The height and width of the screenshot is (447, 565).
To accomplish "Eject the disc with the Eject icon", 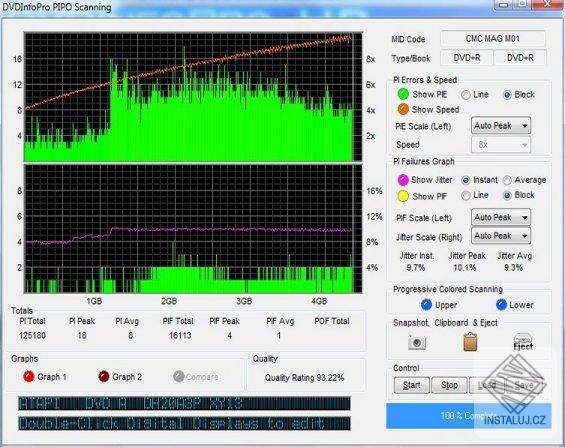I will click(523, 342).
